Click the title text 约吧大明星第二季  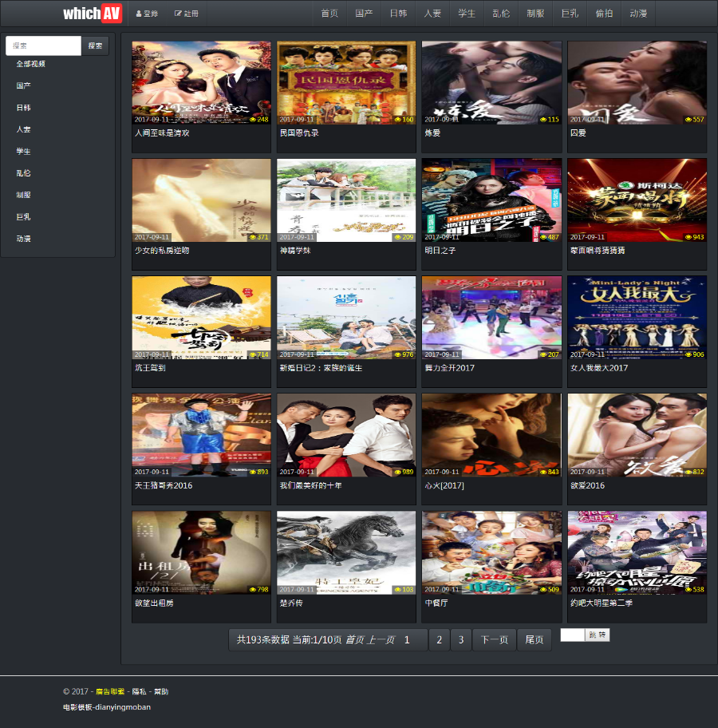(601, 603)
